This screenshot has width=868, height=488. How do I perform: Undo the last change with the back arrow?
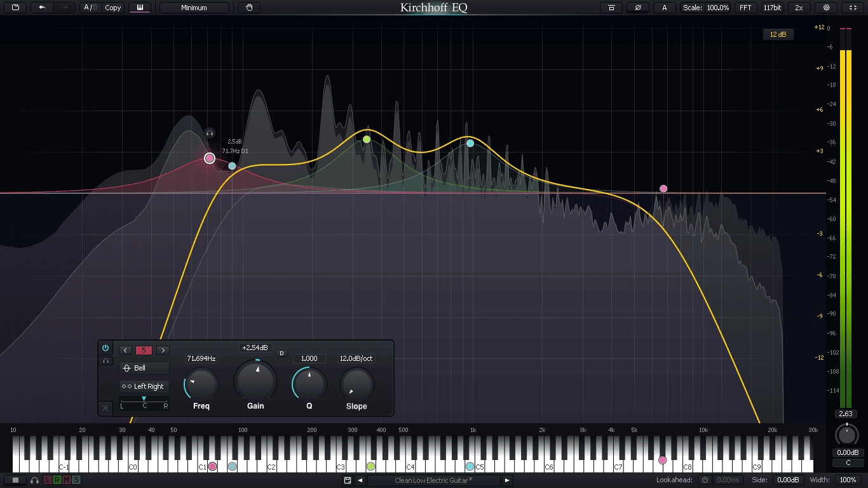point(42,8)
